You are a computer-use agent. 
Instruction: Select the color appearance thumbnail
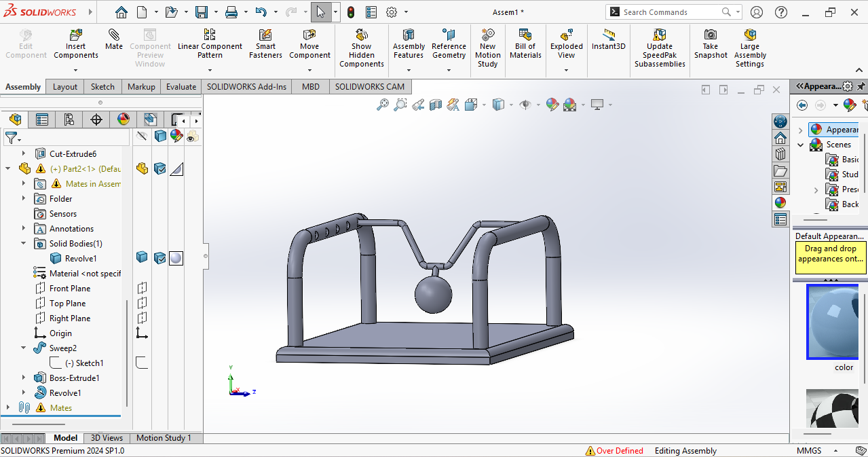(x=833, y=322)
